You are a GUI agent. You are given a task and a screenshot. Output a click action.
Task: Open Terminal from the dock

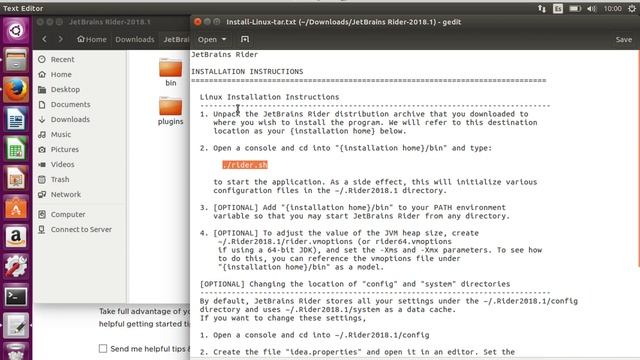(x=16, y=296)
